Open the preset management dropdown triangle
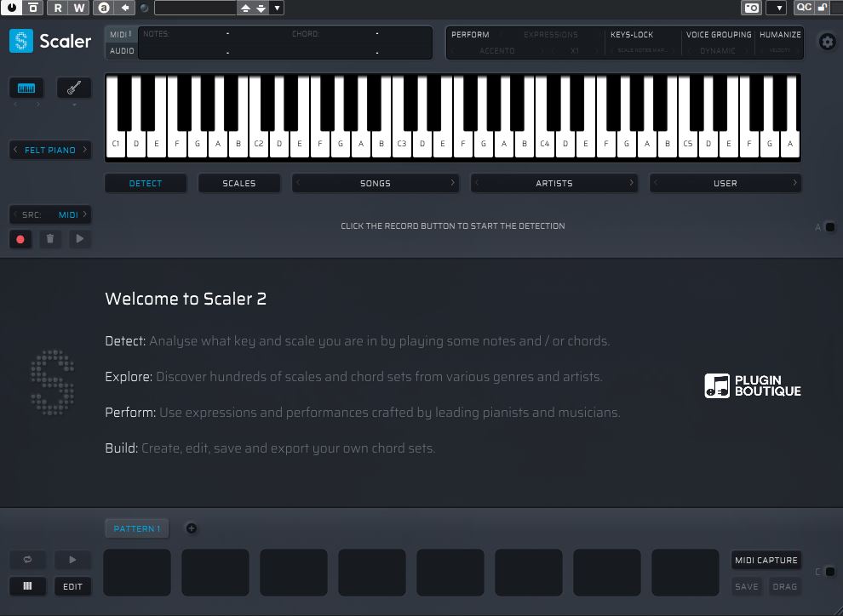Image resolution: width=843 pixels, height=616 pixels. point(277,8)
